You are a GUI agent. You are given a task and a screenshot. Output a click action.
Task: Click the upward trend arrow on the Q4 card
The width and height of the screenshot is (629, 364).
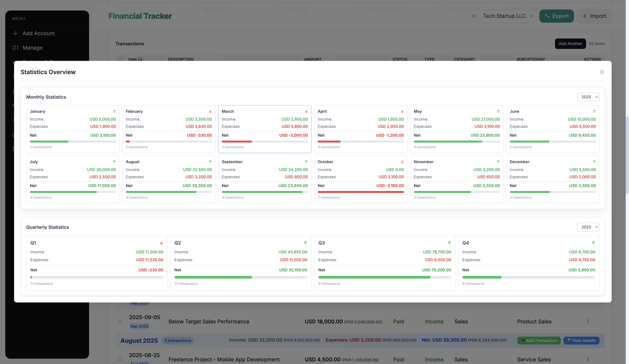594,243
